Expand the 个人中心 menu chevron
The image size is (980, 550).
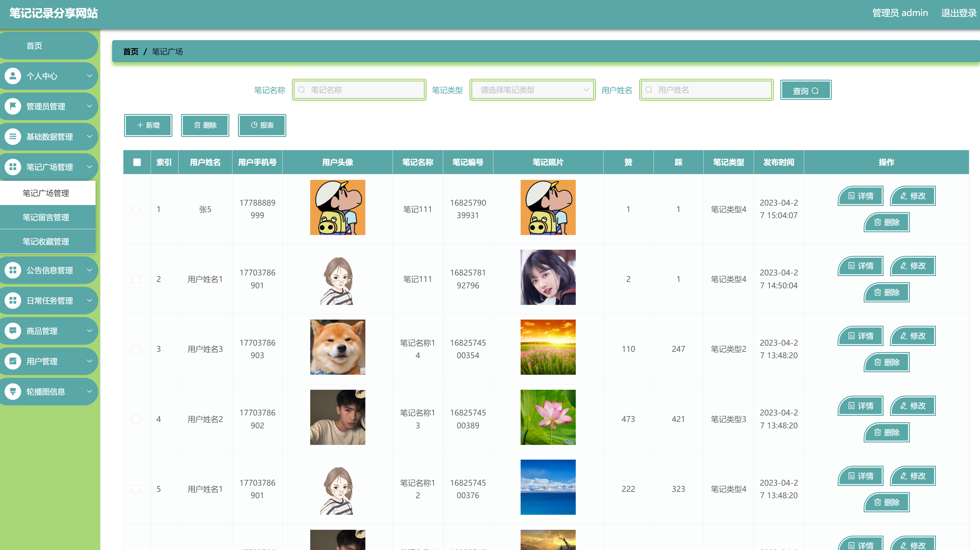pos(90,76)
